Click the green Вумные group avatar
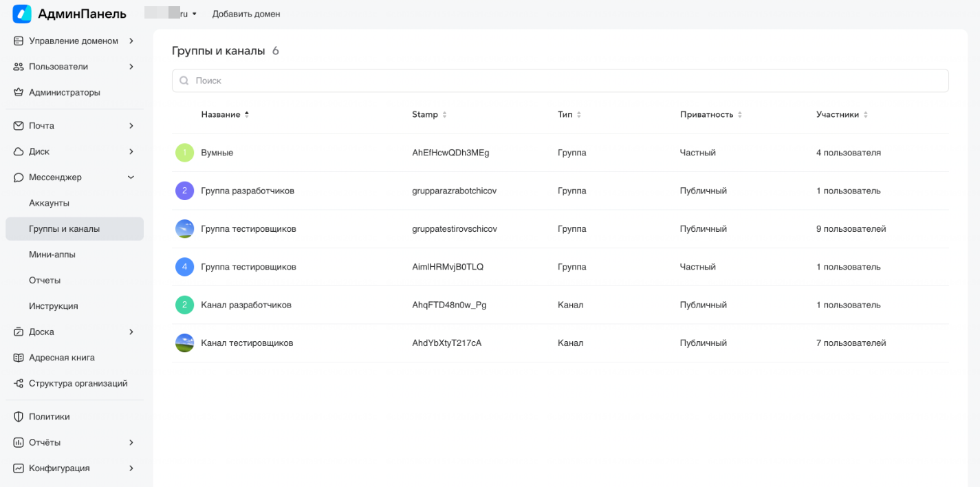The image size is (980, 487). (184, 153)
